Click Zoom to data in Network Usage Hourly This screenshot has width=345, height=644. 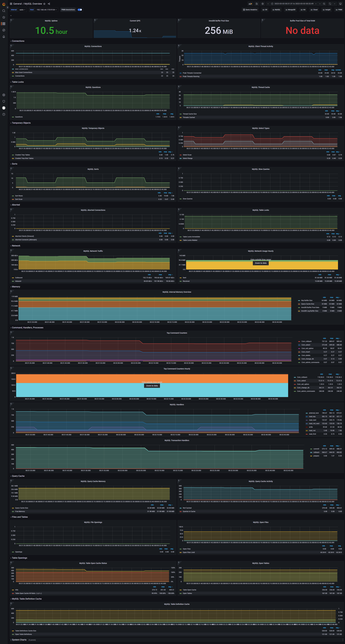[261, 263]
